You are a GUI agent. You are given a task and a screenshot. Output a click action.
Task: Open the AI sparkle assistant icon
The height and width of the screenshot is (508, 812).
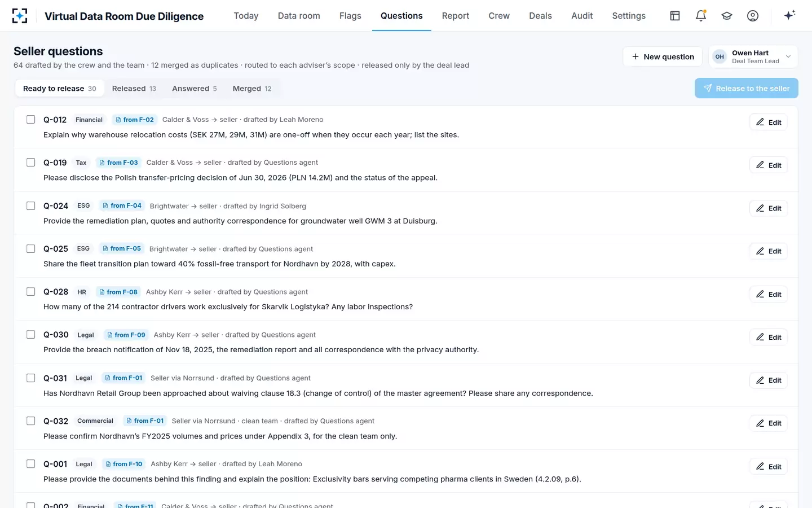point(789,15)
